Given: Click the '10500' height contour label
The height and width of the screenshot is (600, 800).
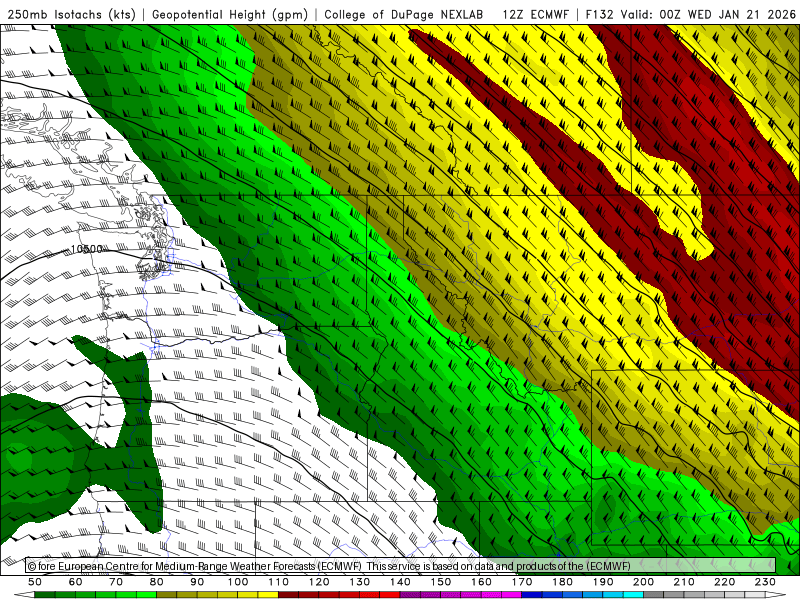Looking at the screenshot, I should tap(86, 249).
